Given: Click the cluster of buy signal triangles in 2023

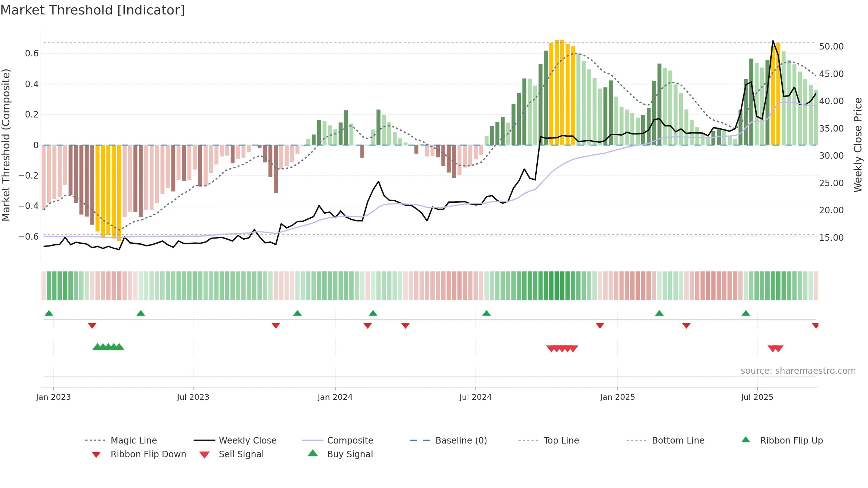Looking at the screenshot, I should point(109,347).
